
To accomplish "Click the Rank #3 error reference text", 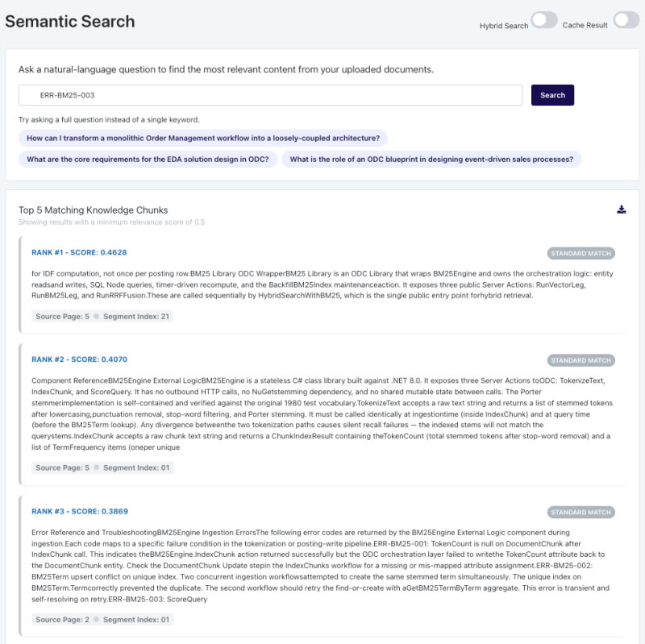I will click(x=321, y=566).
